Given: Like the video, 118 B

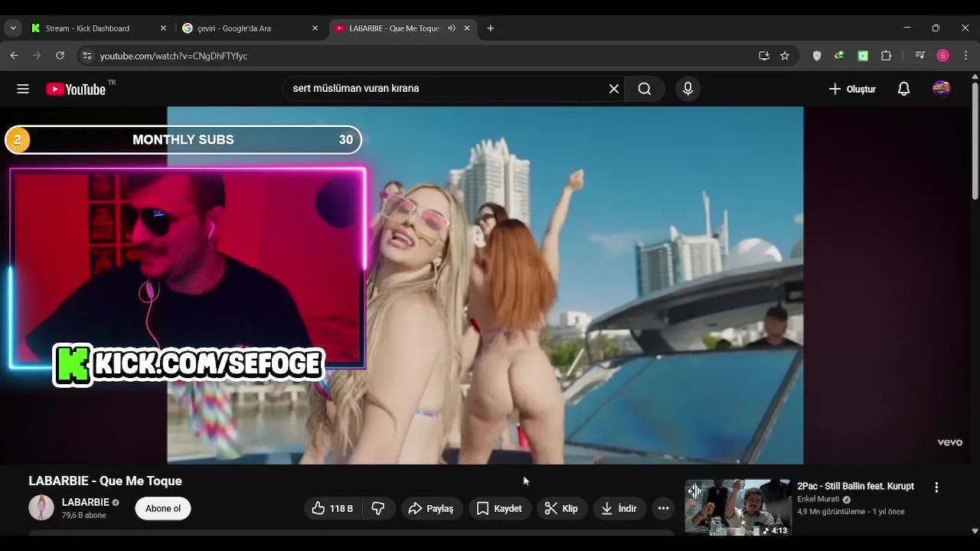Looking at the screenshot, I should tap(332, 508).
